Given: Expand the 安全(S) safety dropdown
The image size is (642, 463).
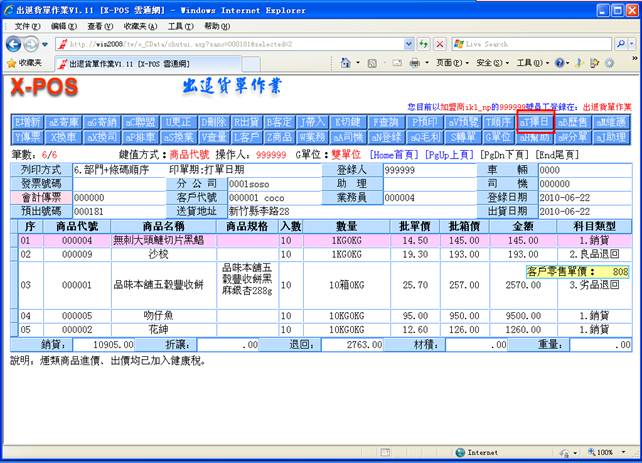Looking at the screenshot, I should point(491,62).
